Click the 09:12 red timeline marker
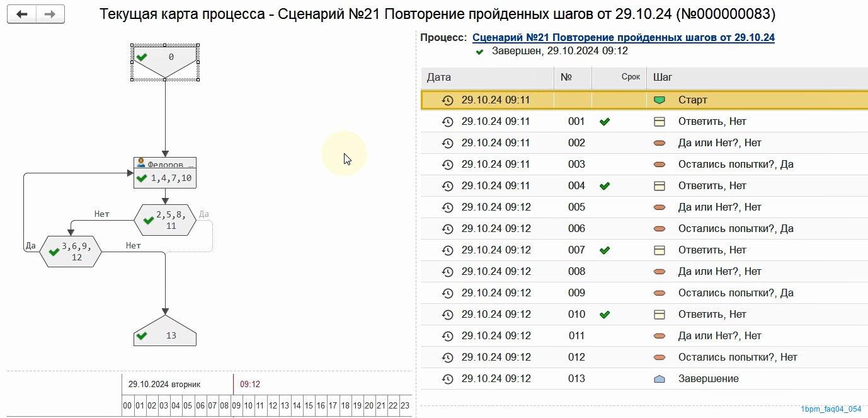 pos(250,384)
